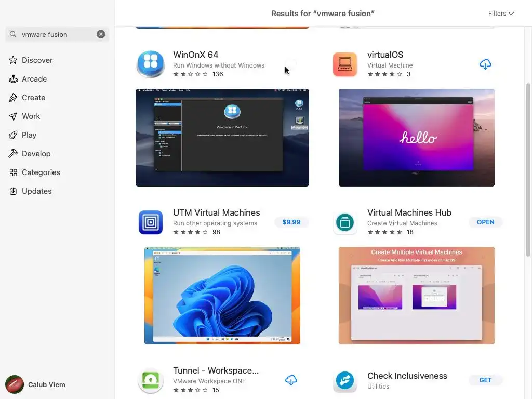Click "VMware Workspace ONE" subtitle
The image size is (532, 399).
[x=209, y=381]
